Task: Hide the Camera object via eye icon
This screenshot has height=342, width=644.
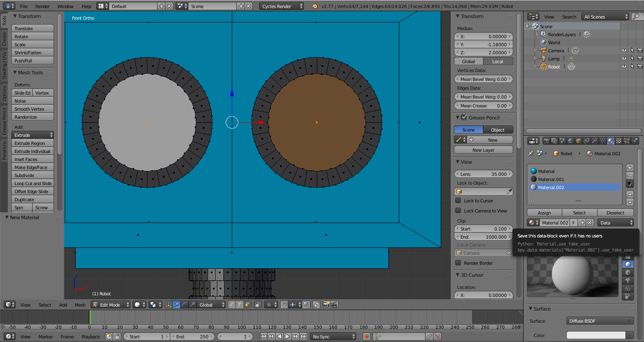Action: point(624,51)
